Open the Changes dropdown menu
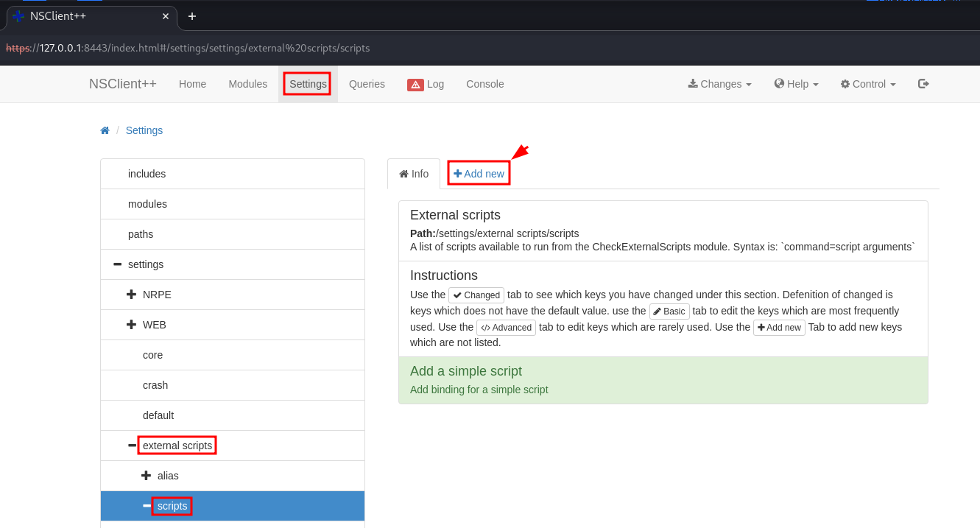The width and height of the screenshot is (980, 528). pyautogui.click(x=719, y=84)
